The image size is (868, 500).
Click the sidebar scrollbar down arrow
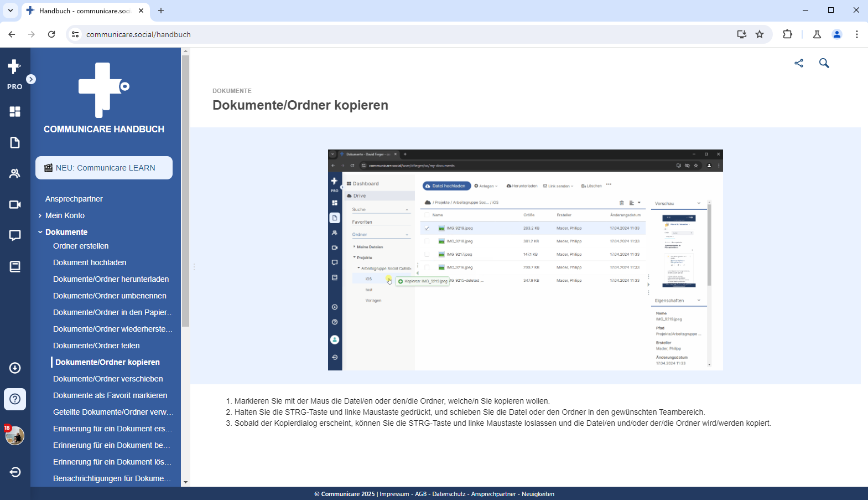[x=185, y=482]
